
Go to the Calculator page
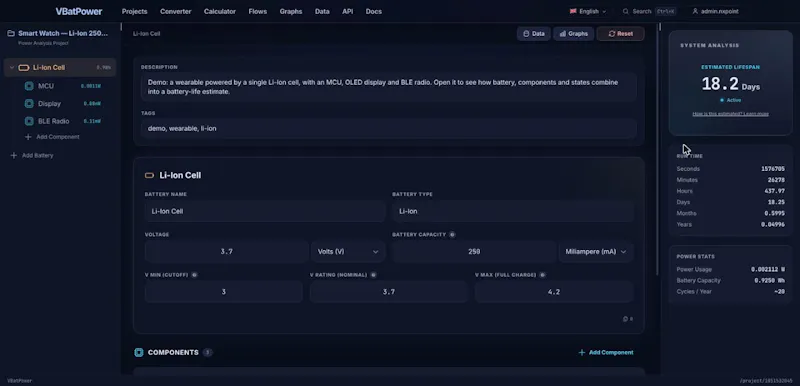(x=220, y=11)
